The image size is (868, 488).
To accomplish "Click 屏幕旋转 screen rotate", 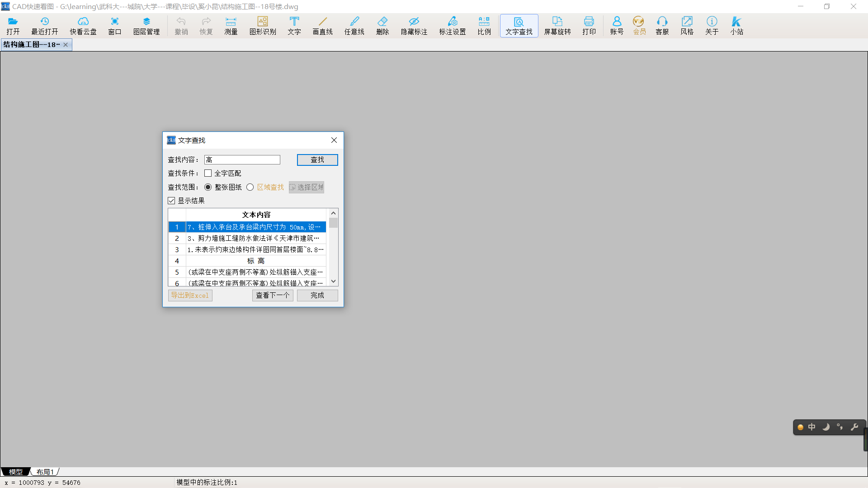I will click(x=557, y=26).
